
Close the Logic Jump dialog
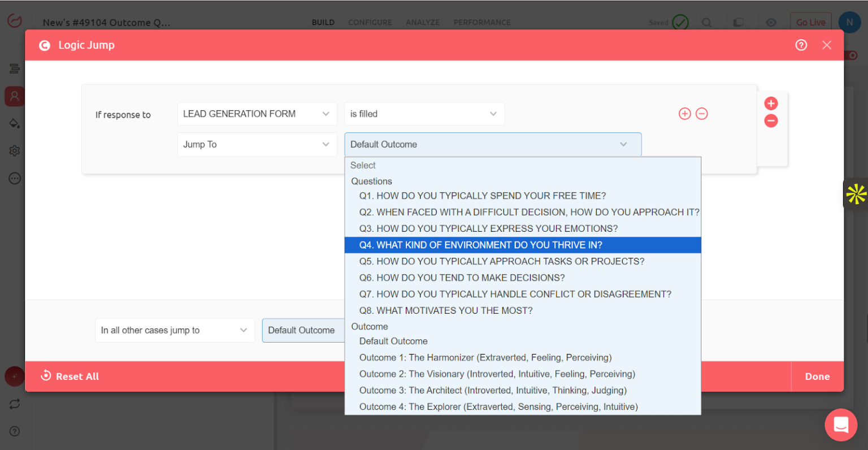(x=827, y=45)
